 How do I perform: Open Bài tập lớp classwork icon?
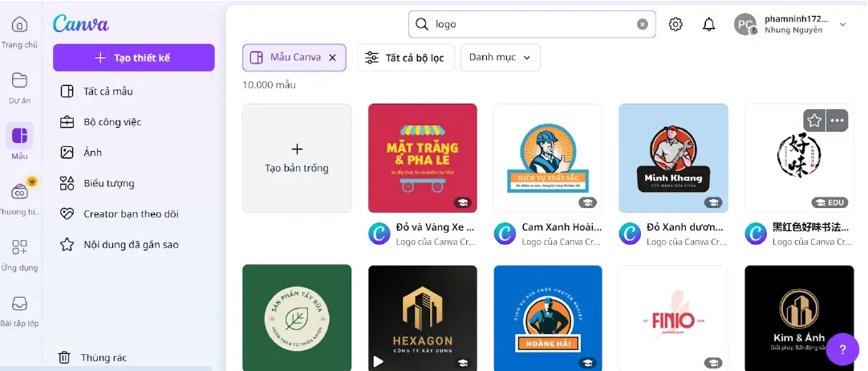(x=19, y=303)
